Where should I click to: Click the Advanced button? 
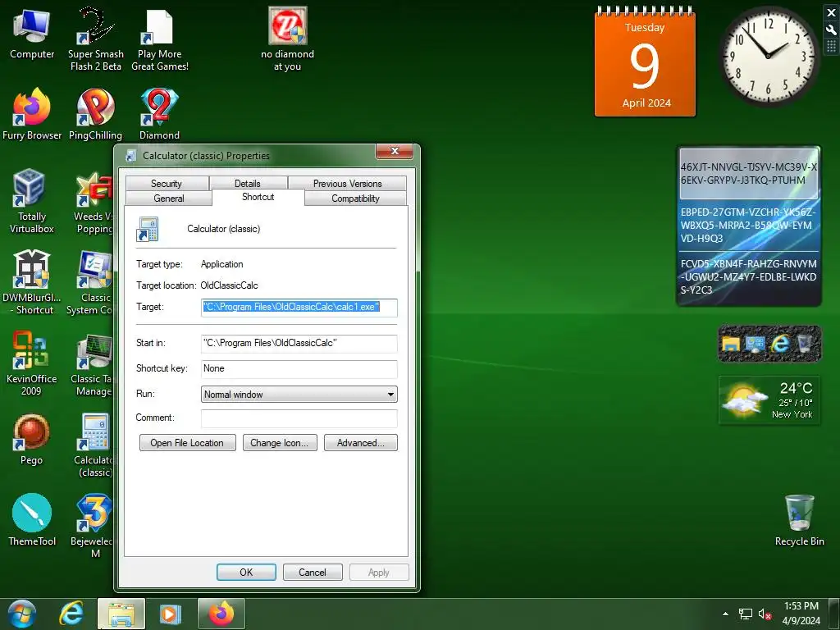[x=361, y=442]
